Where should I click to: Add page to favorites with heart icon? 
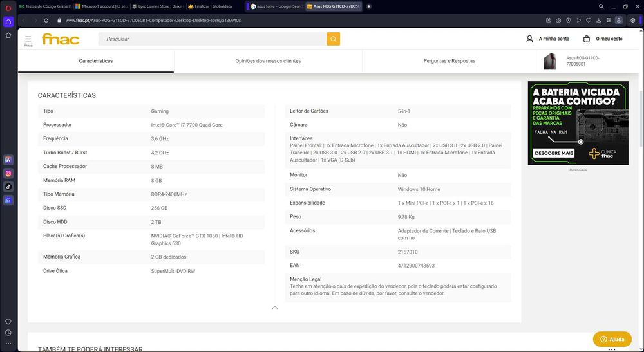(589, 20)
